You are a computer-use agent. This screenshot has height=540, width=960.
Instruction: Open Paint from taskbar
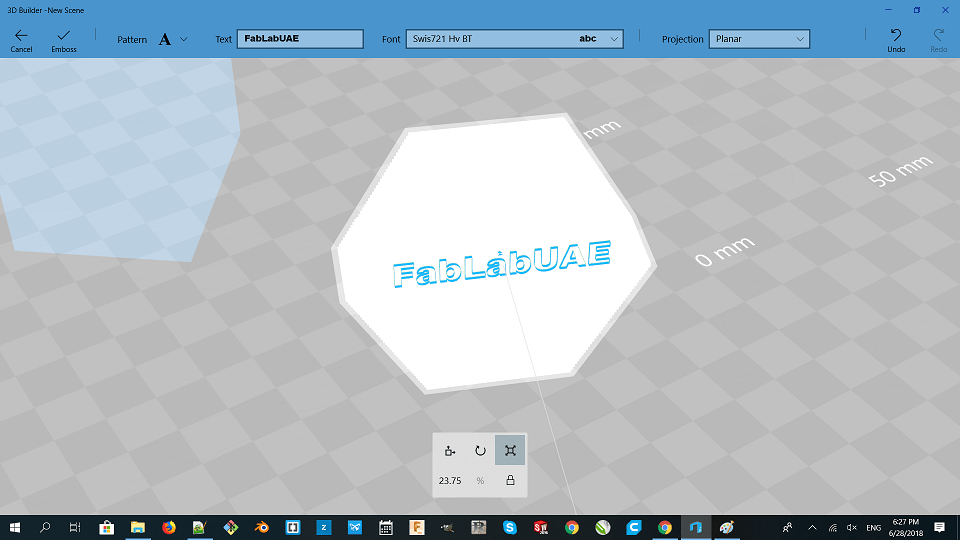pyautogui.click(x=727, y=527)
